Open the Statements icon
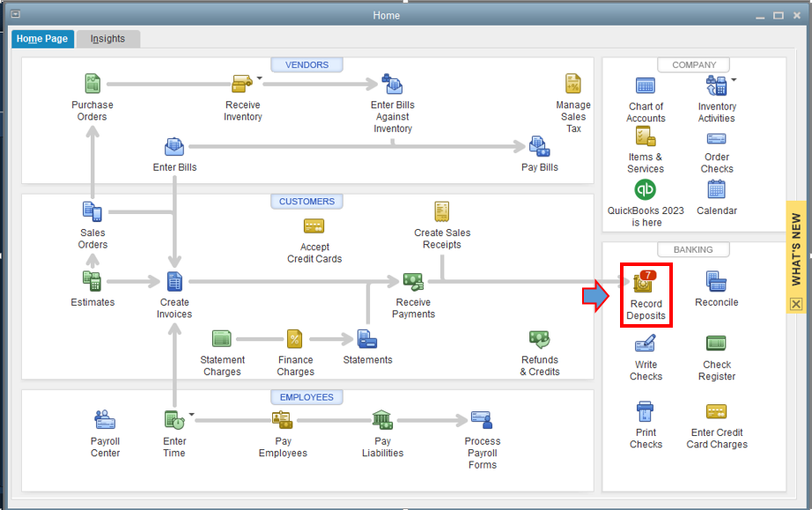This screenshot has width=812, height=510. (x=367, y=339)
